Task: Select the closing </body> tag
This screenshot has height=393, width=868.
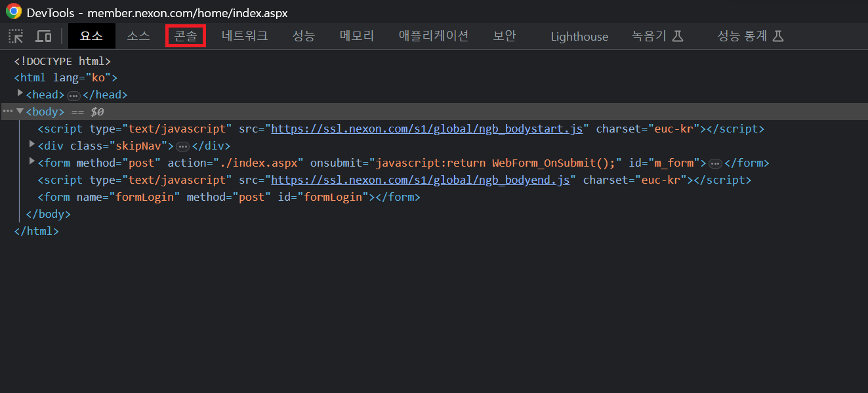Action: coord(47,214)
